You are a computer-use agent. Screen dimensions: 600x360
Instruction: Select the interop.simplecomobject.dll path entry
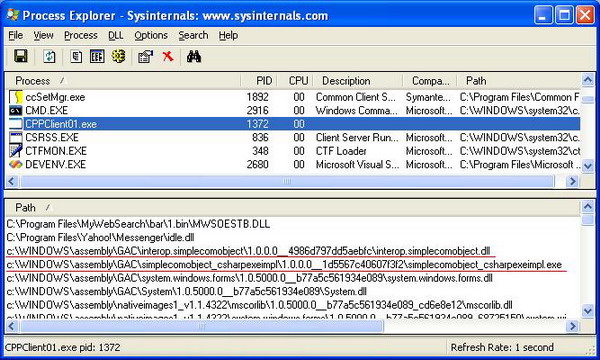(248, 251)
